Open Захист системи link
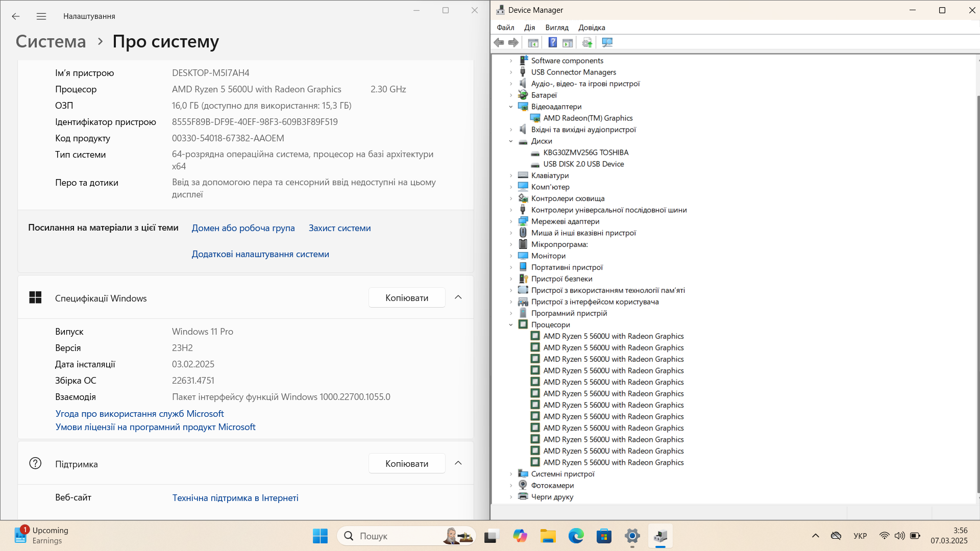 coord(339,228)
